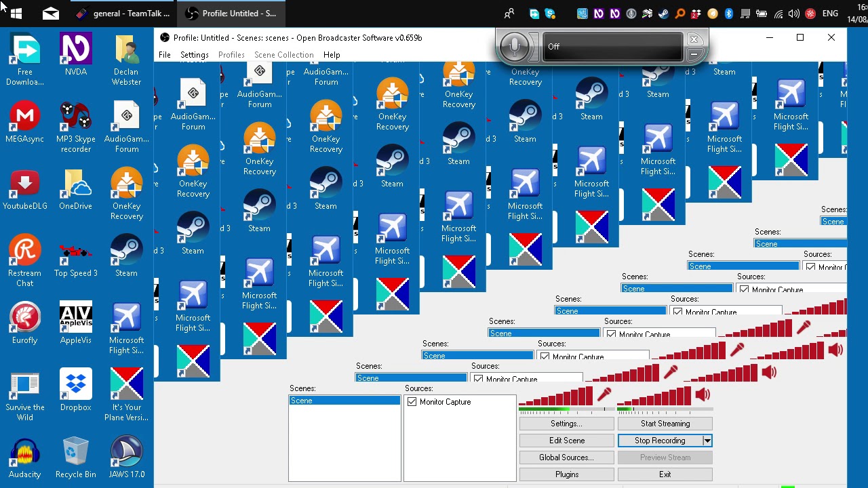Switch to the general - TeamTalk taskbar window
This screenshot has height=488, width=868.
tap(122, 13)
